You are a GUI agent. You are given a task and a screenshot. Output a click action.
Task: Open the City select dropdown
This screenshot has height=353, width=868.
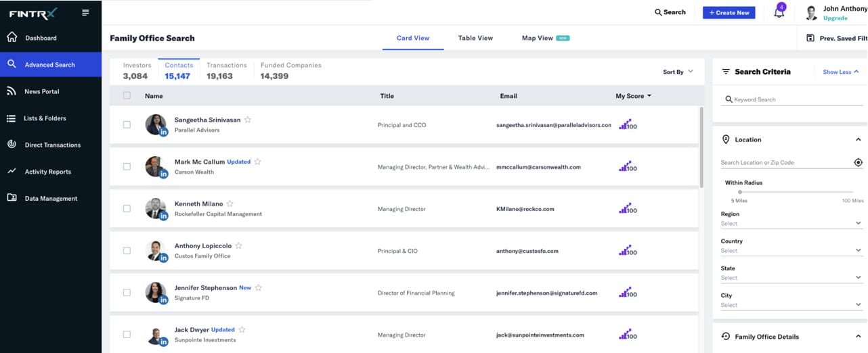coord(791,304)
